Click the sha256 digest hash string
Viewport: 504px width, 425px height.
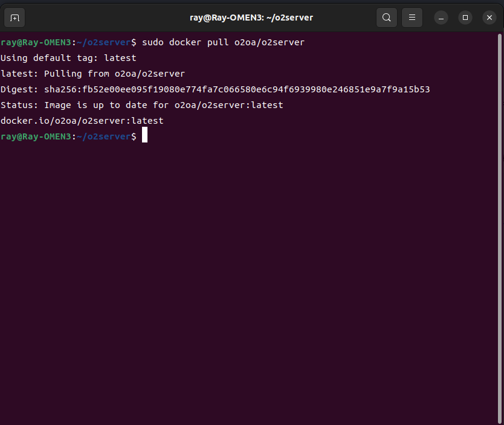[237, 89]
